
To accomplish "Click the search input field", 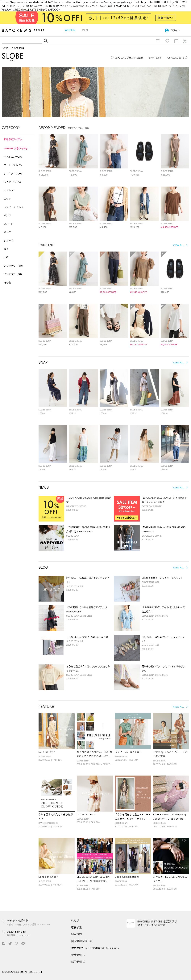I will (x=22, y=41).
